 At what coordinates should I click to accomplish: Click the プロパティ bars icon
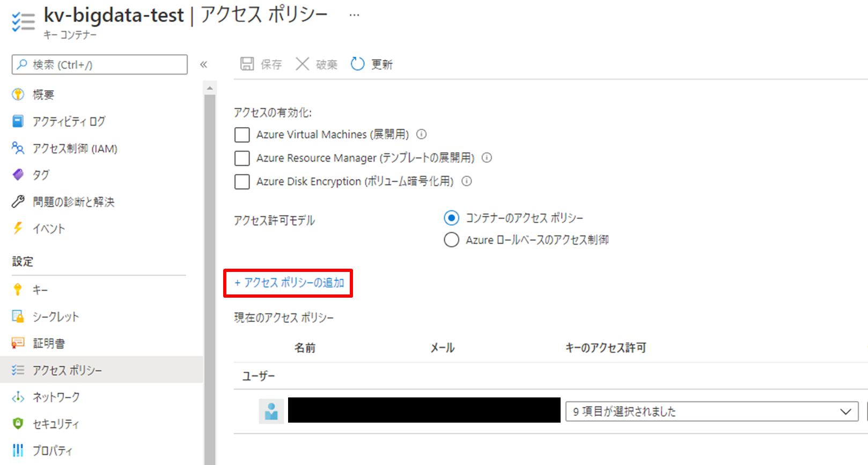pos(18,451)
